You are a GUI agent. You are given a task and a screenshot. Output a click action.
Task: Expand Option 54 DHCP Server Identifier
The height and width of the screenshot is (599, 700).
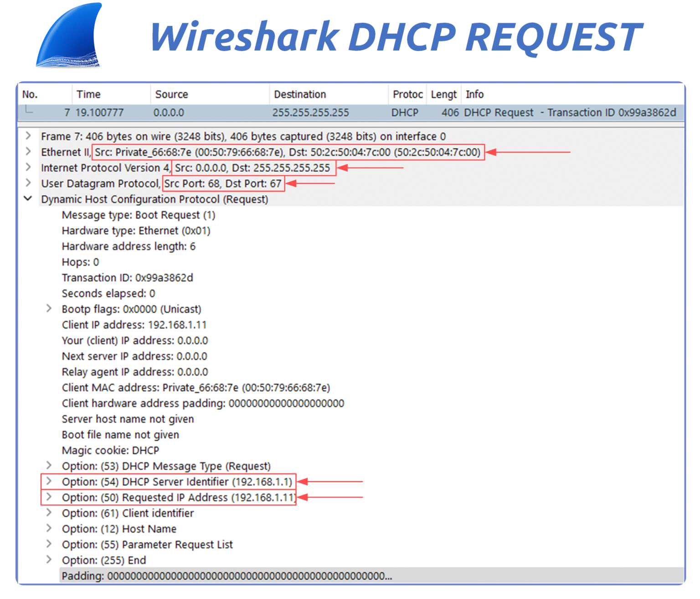click(49, 481)
